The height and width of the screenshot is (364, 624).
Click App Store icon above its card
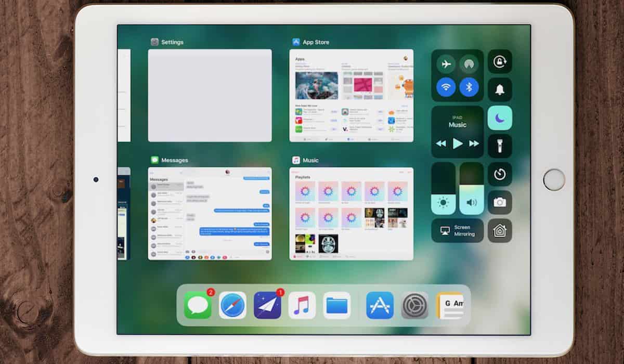coord(296,42)
